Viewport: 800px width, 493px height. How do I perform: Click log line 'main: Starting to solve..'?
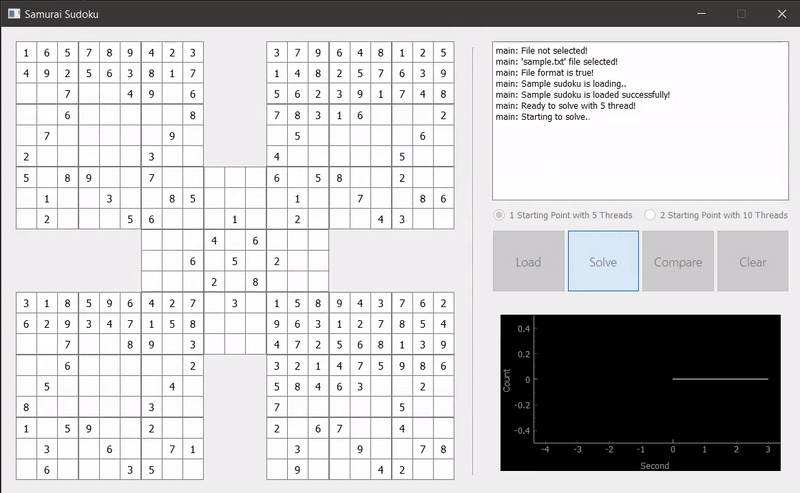coord(542,117)
